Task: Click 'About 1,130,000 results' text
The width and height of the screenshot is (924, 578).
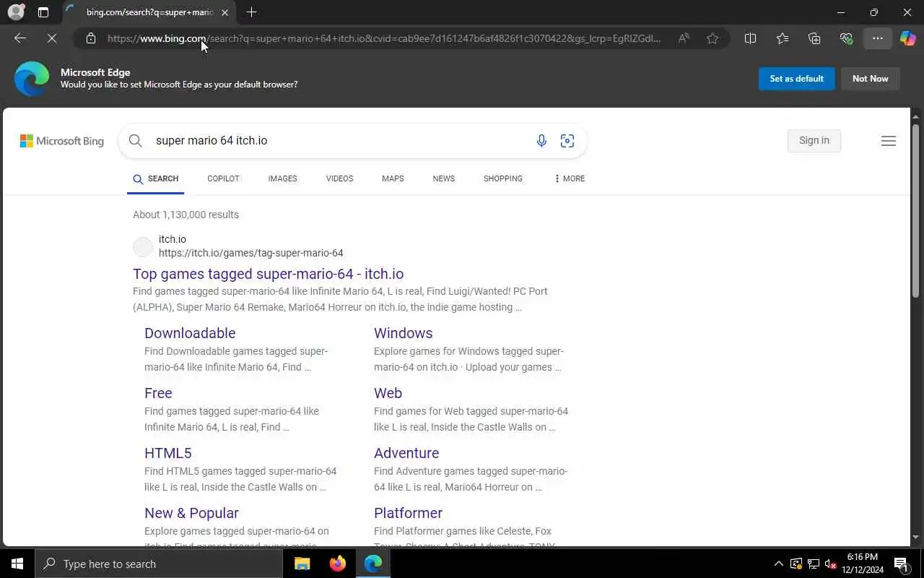Action: click(186, 215)
